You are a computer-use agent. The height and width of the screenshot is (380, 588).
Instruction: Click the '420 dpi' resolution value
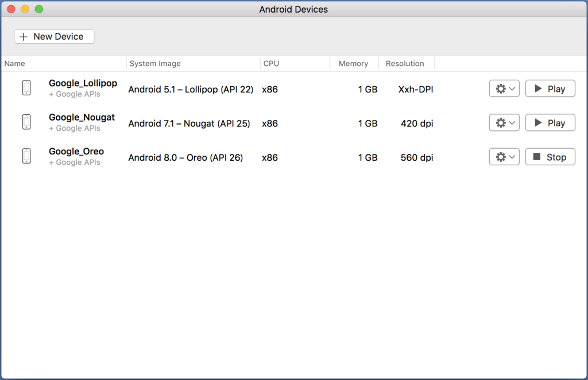417,123
